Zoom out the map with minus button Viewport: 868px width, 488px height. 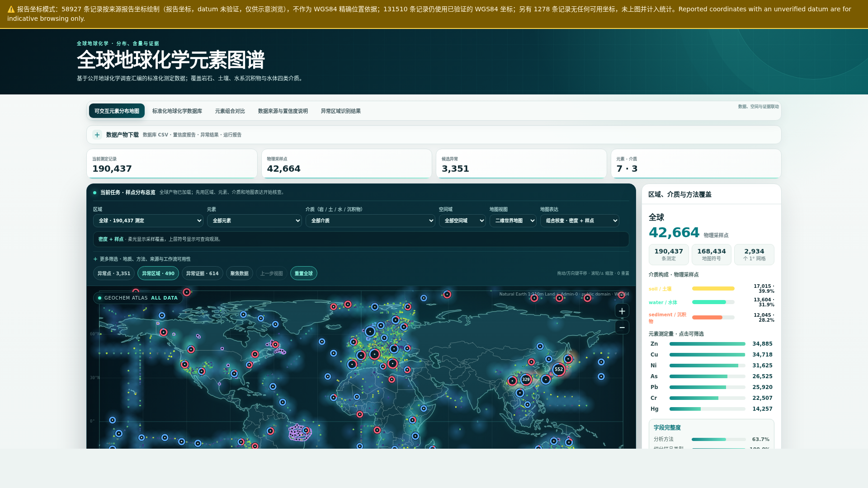(622, 327)
